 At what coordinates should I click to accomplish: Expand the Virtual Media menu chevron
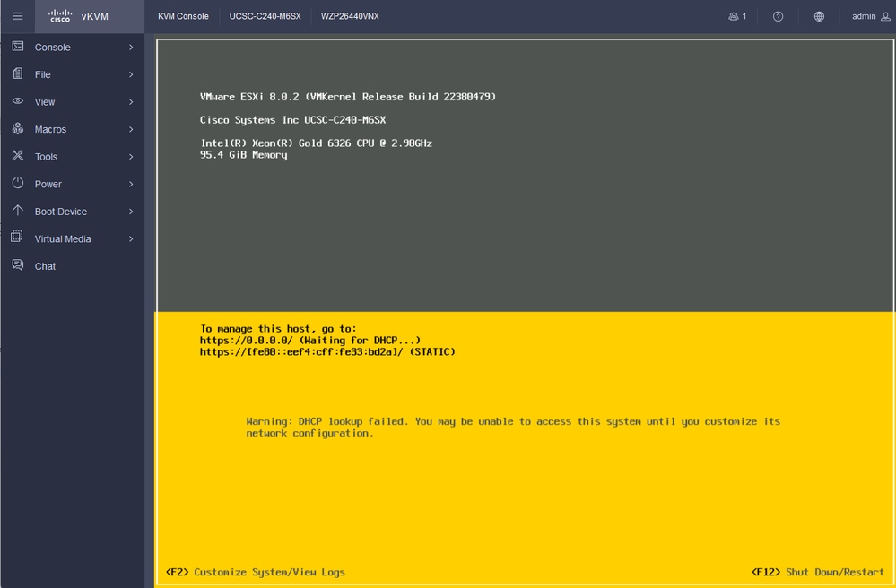(131, 239)
